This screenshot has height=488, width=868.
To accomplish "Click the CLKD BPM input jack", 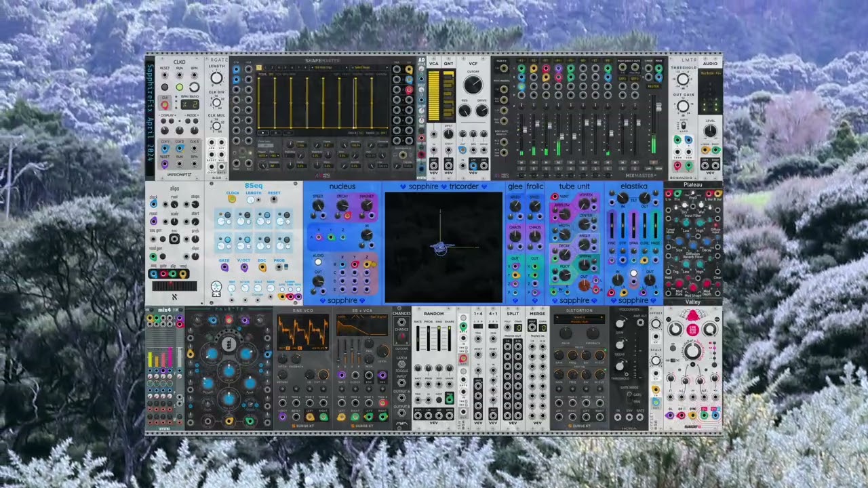I will [195, 75].
